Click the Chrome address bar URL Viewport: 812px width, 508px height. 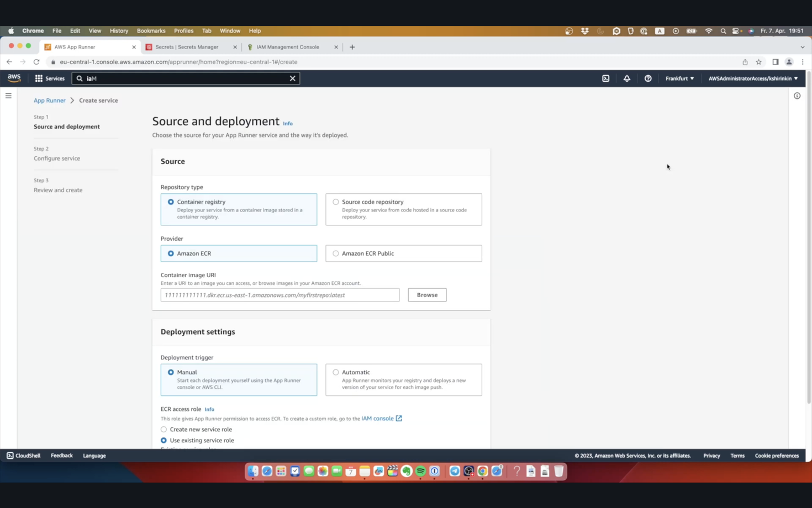tap(178, 62)
